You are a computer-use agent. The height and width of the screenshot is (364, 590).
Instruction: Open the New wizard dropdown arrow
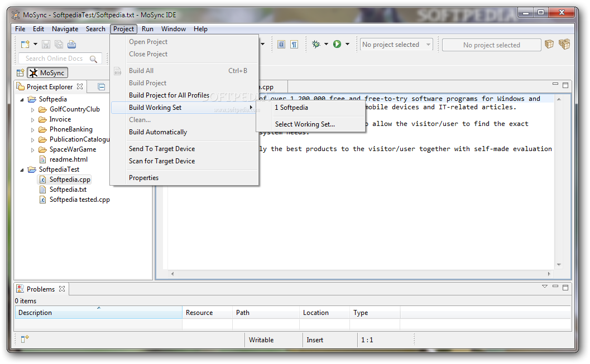(x=35, y=45)
